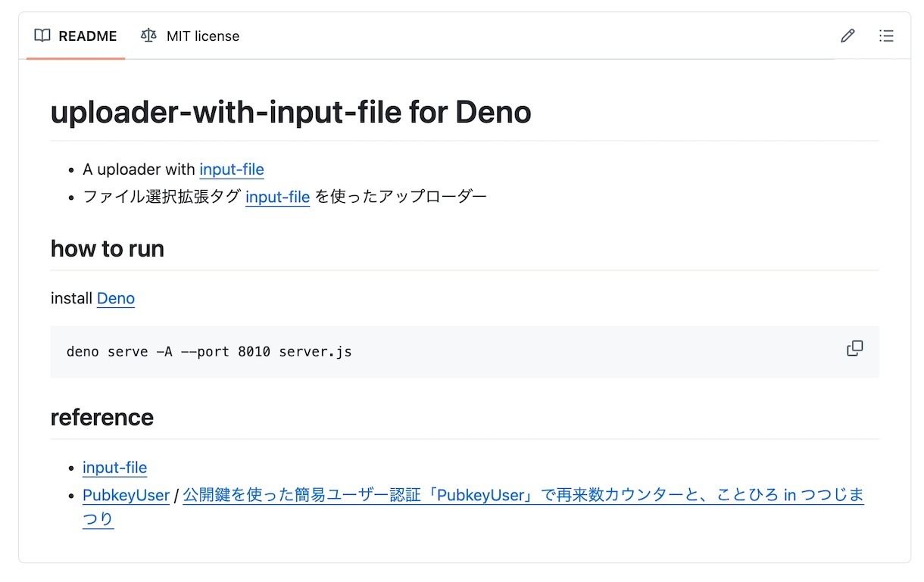Open the README outline list
924x582 pixels.
886,36
